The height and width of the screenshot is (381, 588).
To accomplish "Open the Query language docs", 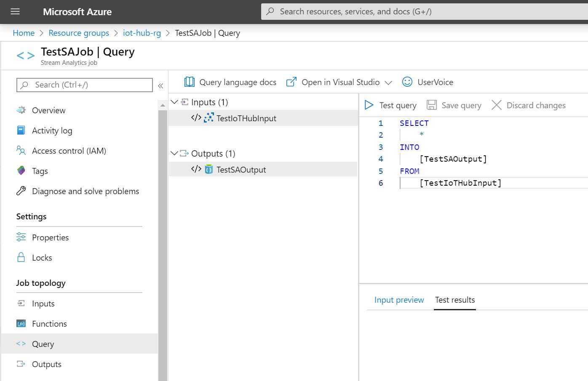I will [x=230, y=82].
